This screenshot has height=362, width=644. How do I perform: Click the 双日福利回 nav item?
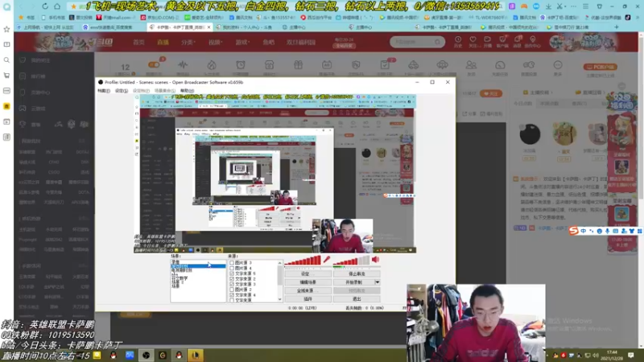301,43
